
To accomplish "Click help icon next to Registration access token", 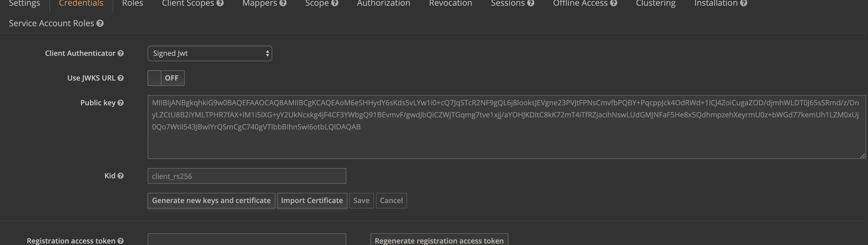I will point(121,240).
